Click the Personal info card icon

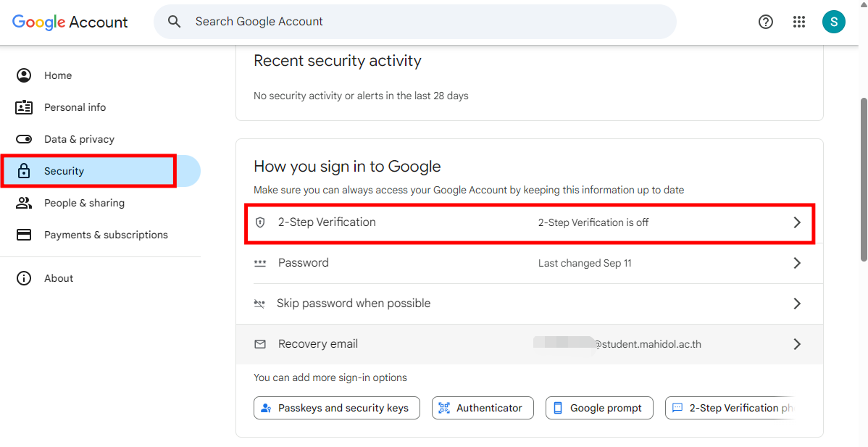[24, 107]
